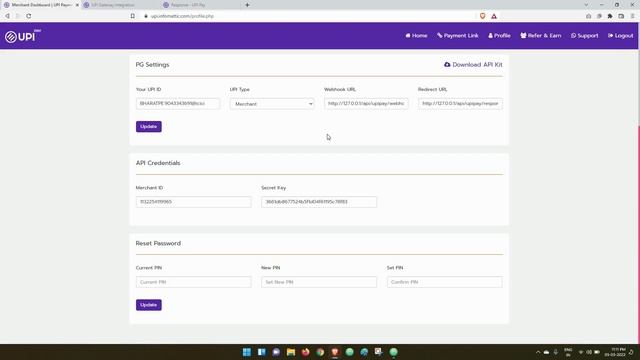
Task: Click the Webhook URL input field
Action: point(366,104)
